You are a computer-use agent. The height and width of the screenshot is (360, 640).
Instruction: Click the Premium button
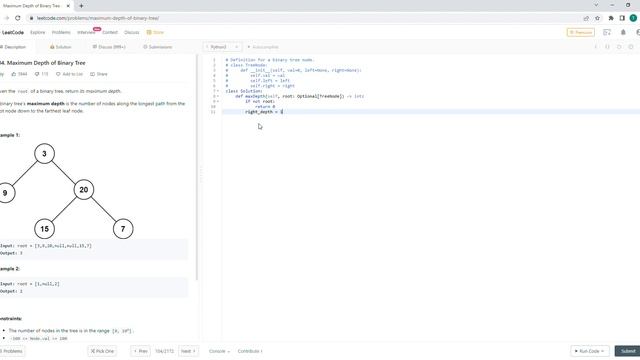pos(580,32)
